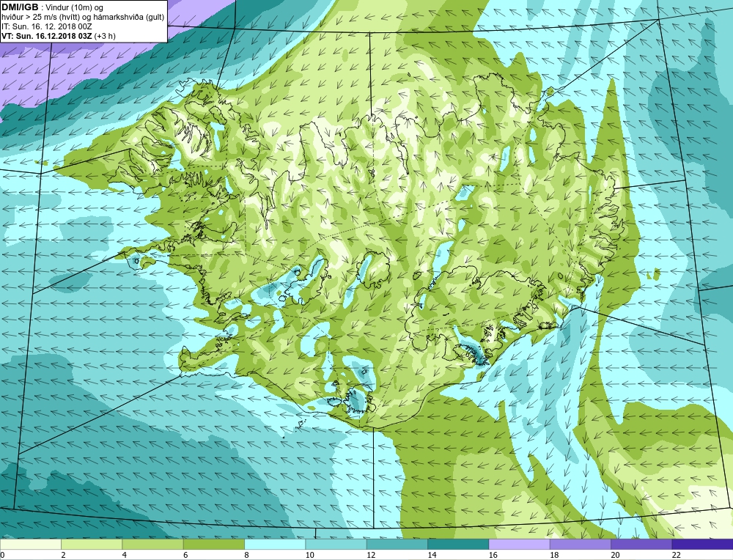Click the 16–18 m/s lavender legend swatch
Viewport: 733px width, 560px height.
520,544
